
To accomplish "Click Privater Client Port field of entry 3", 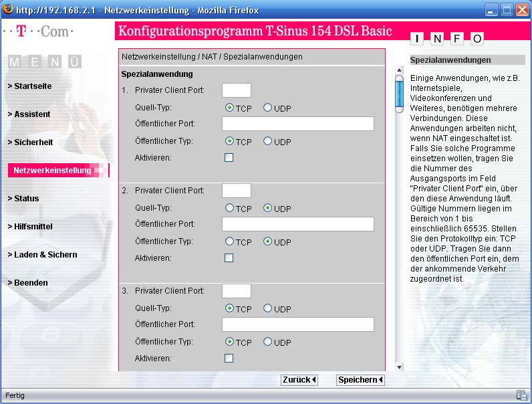I will coord(237,291).
